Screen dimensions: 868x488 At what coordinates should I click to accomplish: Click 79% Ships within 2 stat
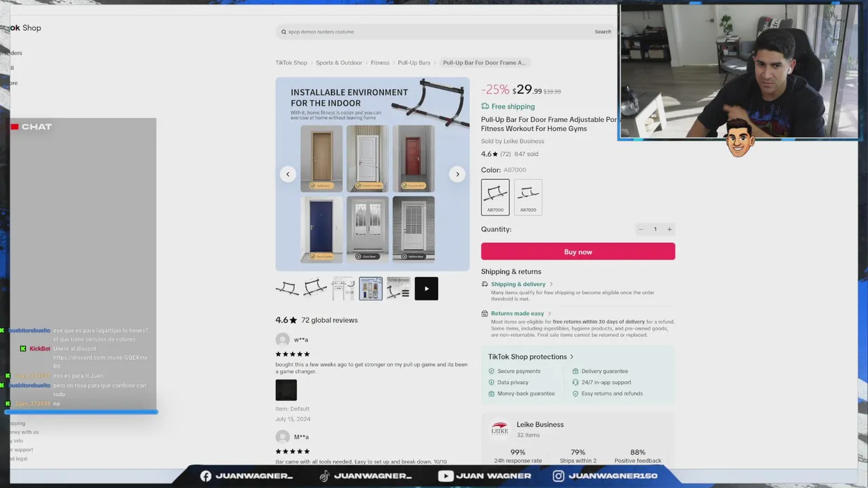click(578, 456)
